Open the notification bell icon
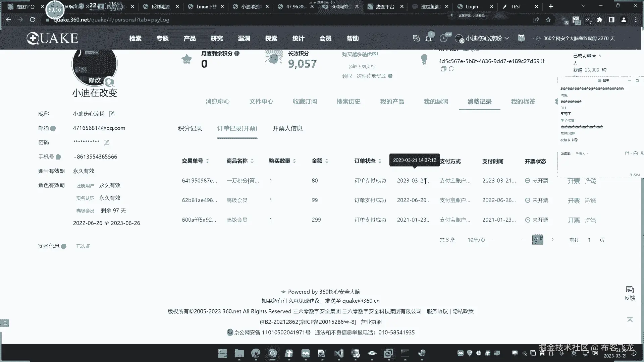Screen dimensions: 644x362 click(428, 38)
